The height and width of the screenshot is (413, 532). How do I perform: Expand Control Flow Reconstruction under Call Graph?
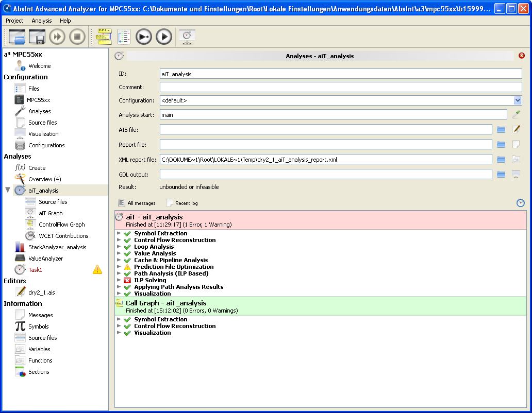[119, 326]
